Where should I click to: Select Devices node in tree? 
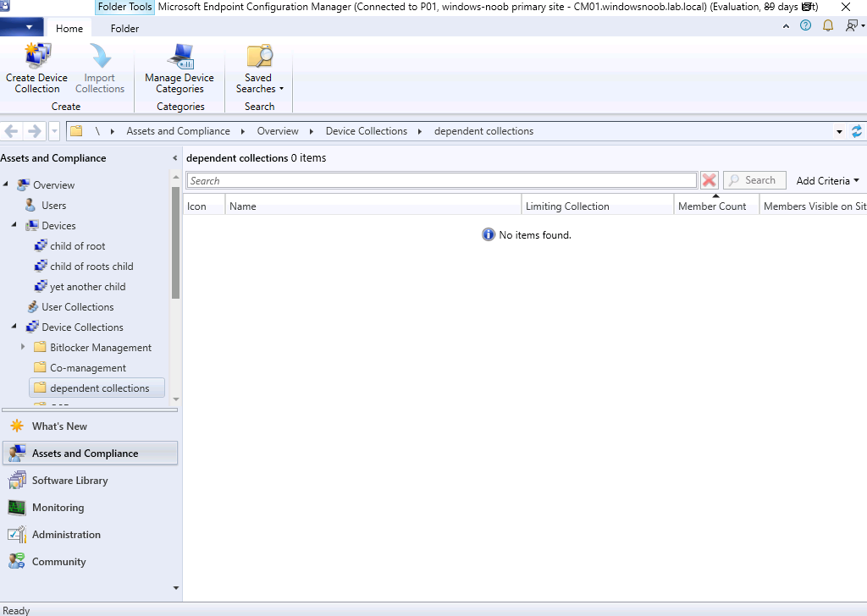click(x=58, y=226)
